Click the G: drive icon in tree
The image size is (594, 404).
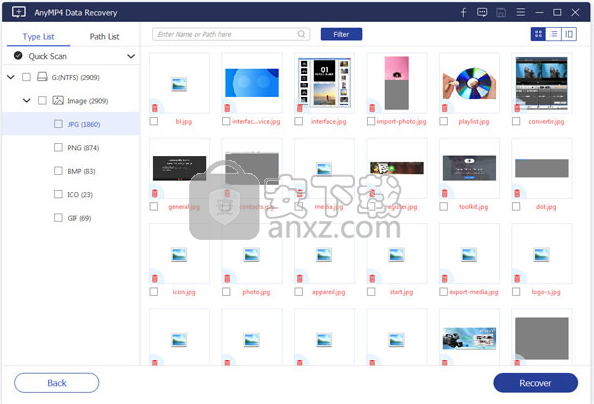pyautogui.click(x=42, y=77)
